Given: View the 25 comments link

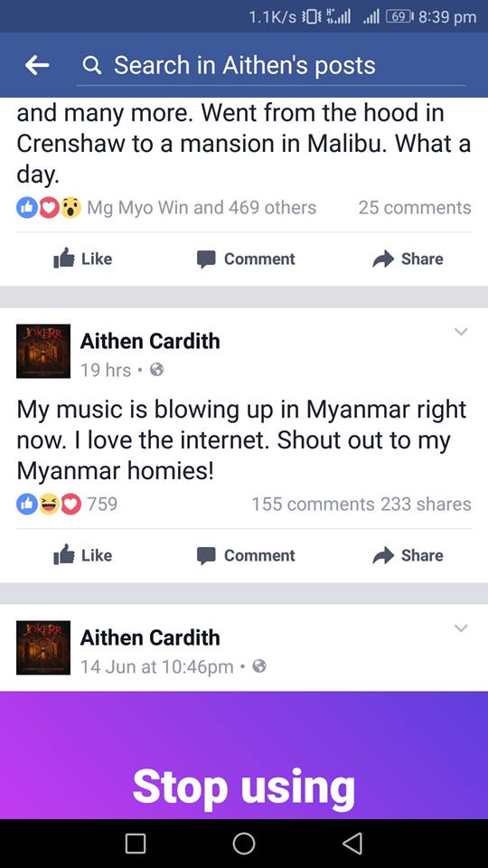Looking at the screenshot, I should pos(415,208).
